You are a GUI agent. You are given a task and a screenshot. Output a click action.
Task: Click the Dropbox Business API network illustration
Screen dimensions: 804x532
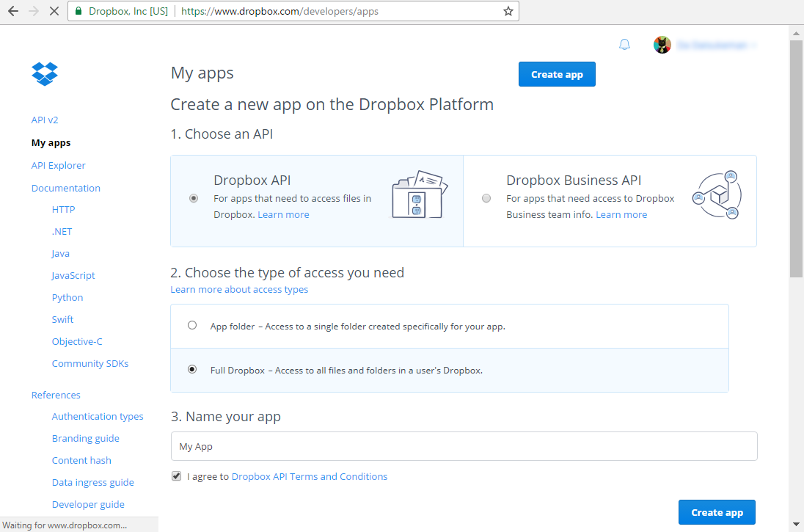[717, 194]
